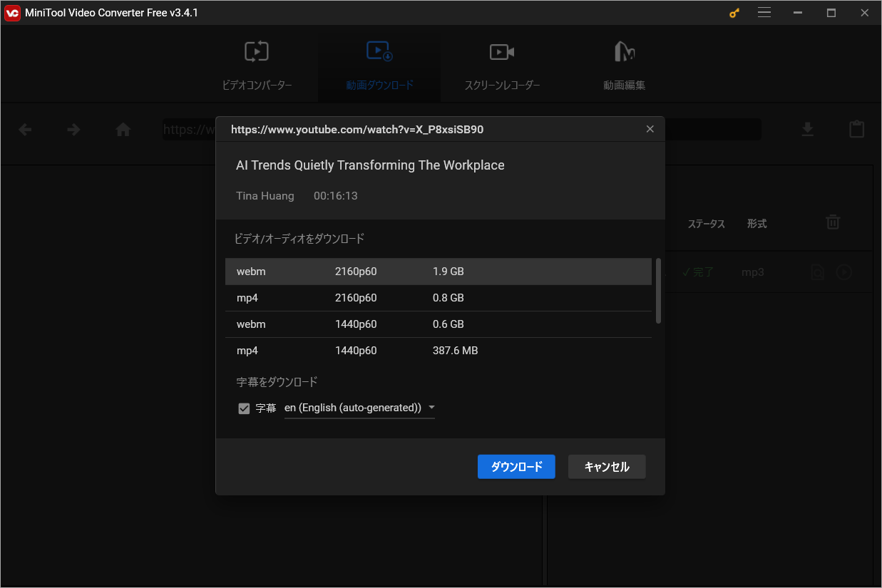
Task: Switch to 動画編集 tab
Action: [624, 66]
